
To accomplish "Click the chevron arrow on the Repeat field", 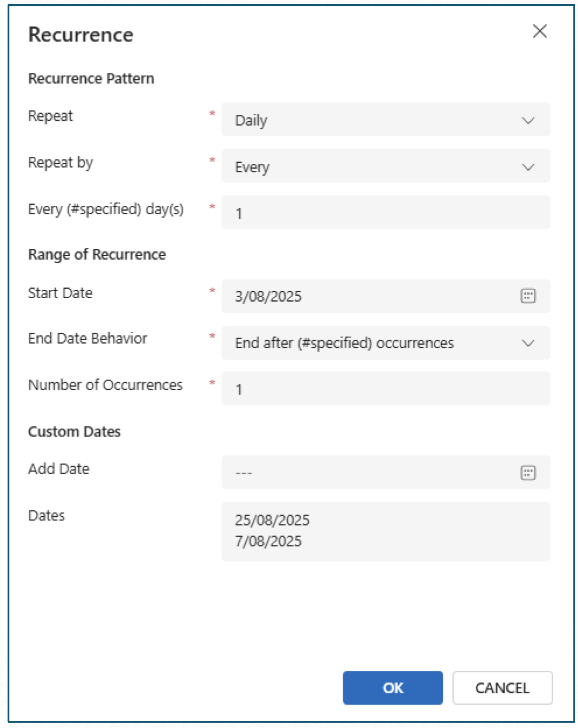I will [528, 121].
